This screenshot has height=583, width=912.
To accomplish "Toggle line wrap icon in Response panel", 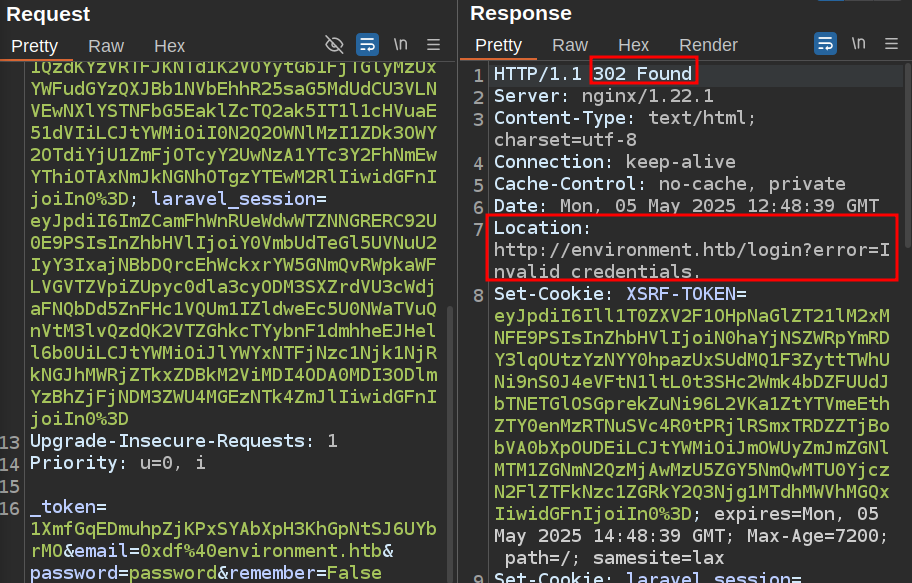I will pyautogui.click(x=825, y=44).
